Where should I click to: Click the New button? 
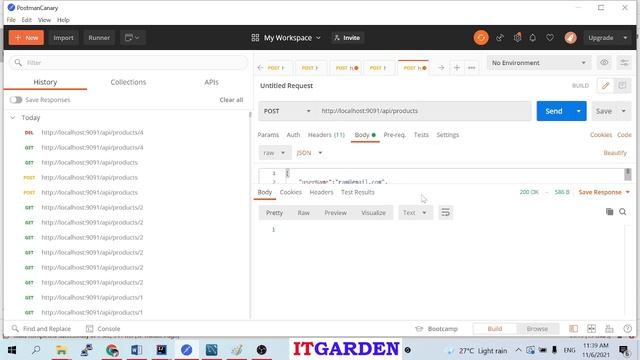pos(26,38)
